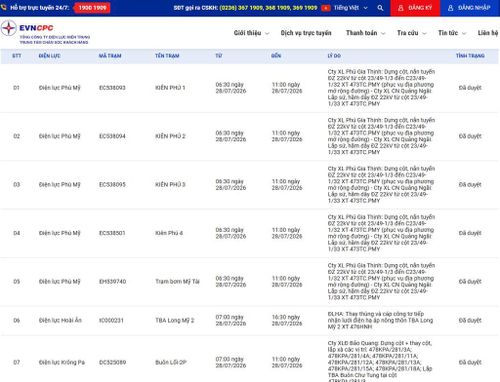Image resolution: width=500 pixels, height=382 pixels.
Task: Click the user icon in Đăng nhập
Action: click(x=450, y=8)
